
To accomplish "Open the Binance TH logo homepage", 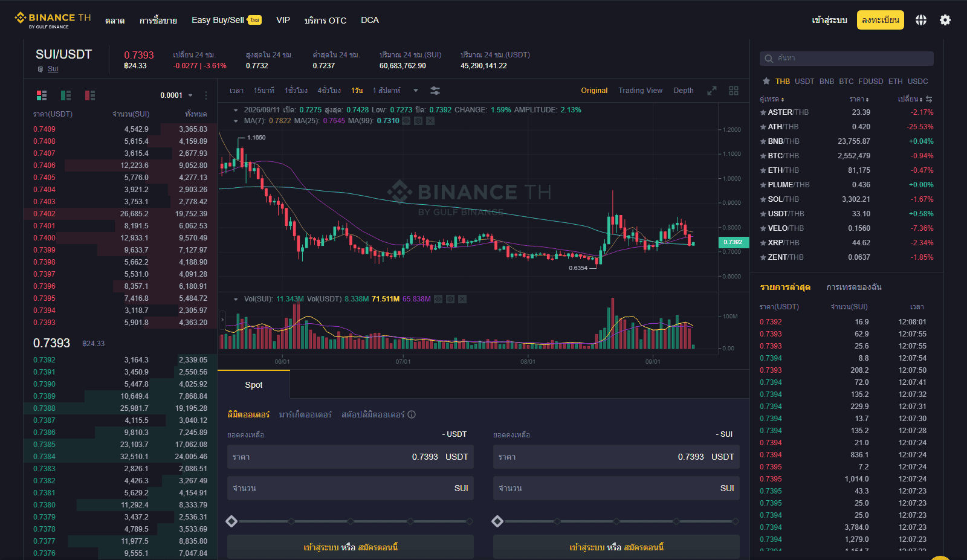I will click(53, 20).
